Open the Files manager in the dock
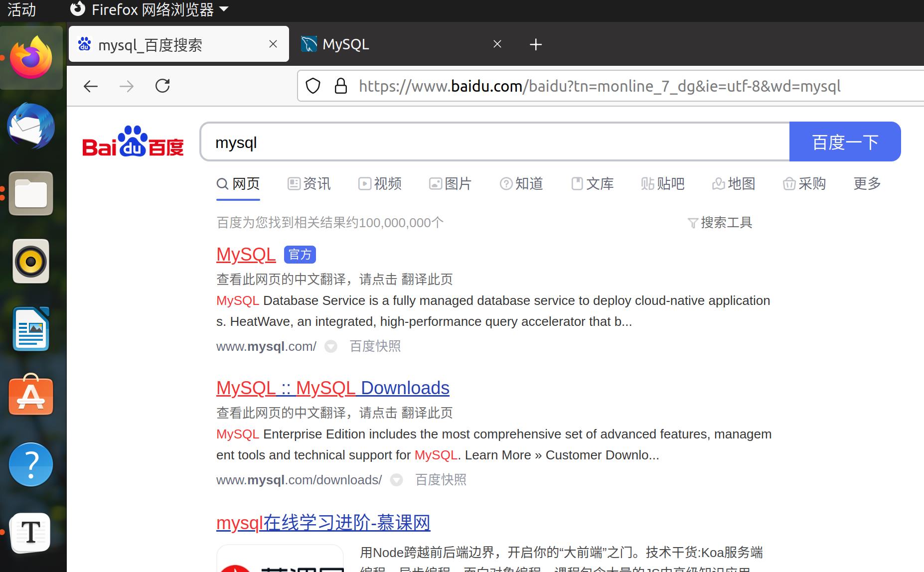The image size is (924, 572). pyautogui.click(x=31, y=193)
